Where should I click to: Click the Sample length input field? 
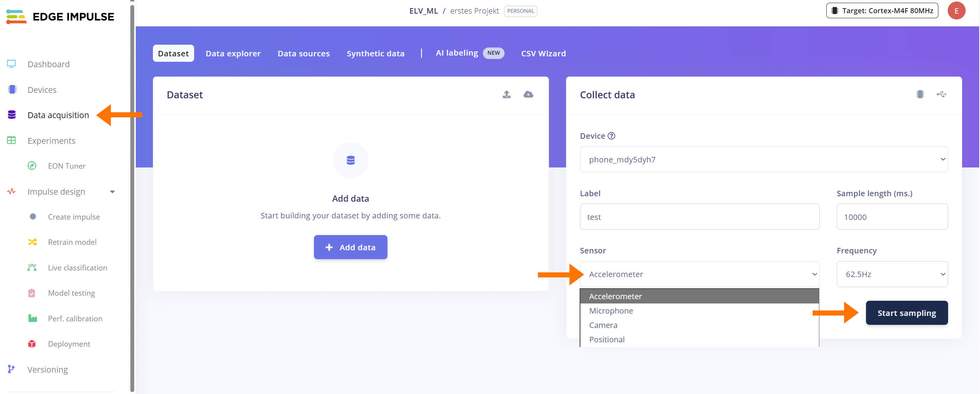click(892, 217)
